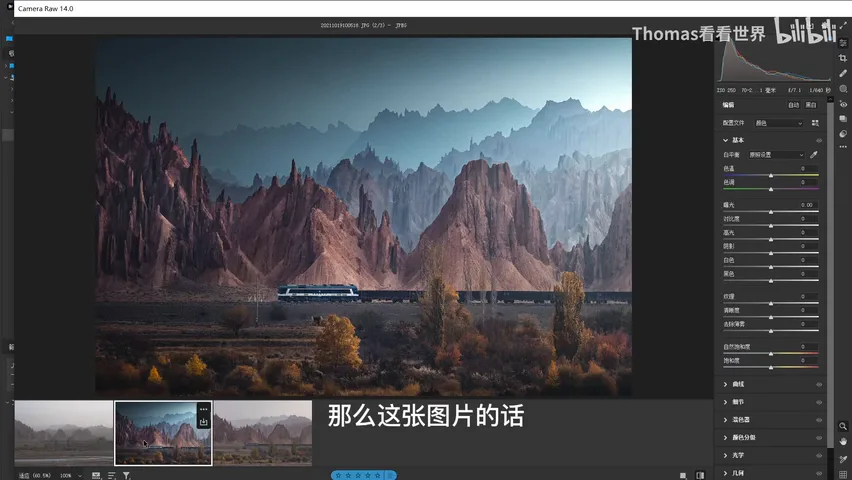Click 饱和度 saturation slider handle
The width and height of the screenshot is (852, 480).
coord(770,367)
